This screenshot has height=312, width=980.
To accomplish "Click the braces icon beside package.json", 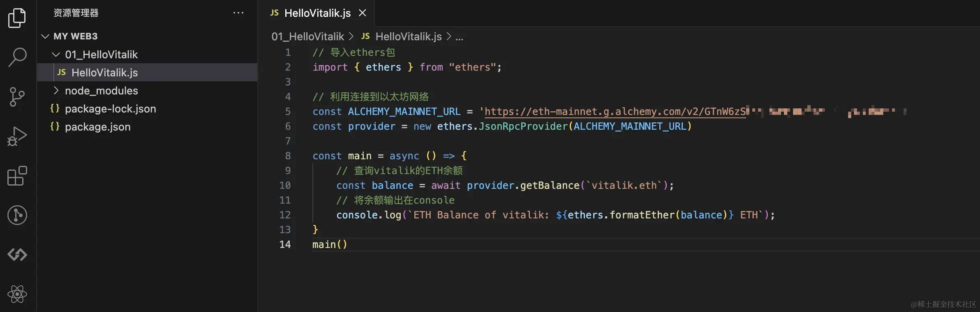I will click(x=55, y=126).
